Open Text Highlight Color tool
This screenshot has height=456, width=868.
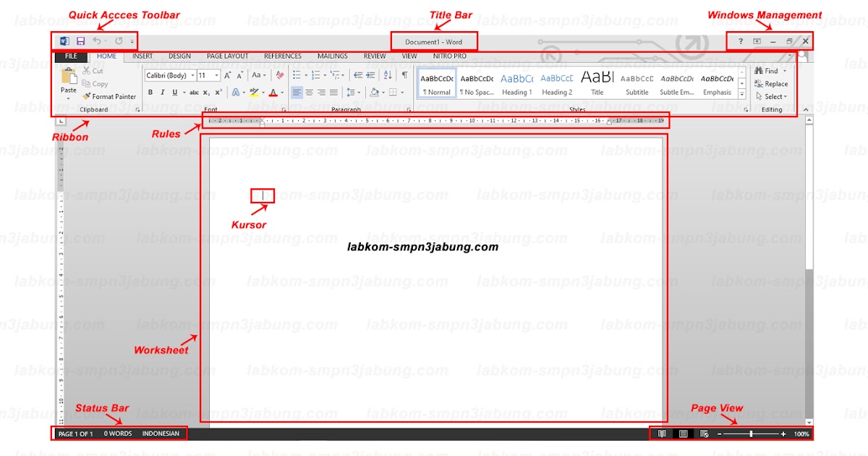[x=253, y=92]
